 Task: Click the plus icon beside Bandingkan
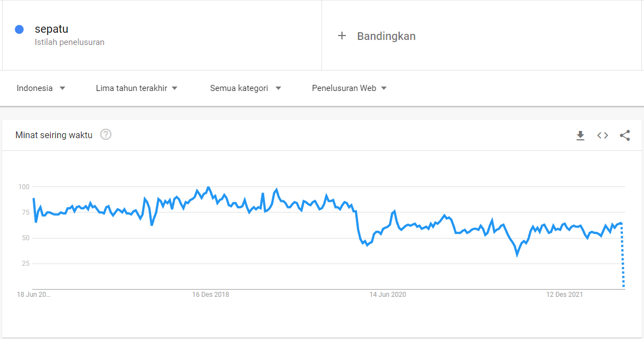click(342, 36)
